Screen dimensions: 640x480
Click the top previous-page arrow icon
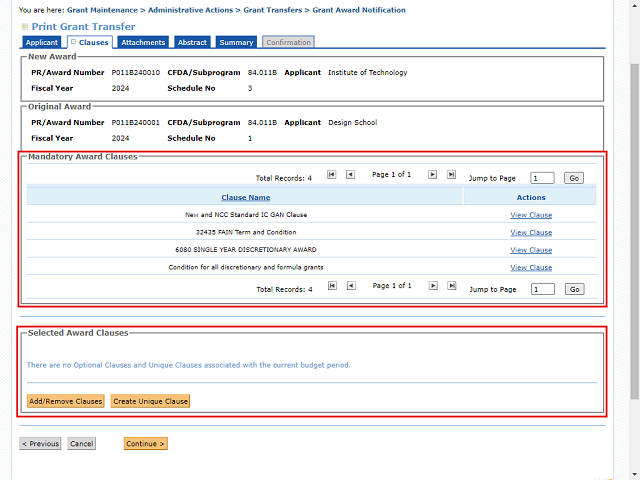coord(350,174)
